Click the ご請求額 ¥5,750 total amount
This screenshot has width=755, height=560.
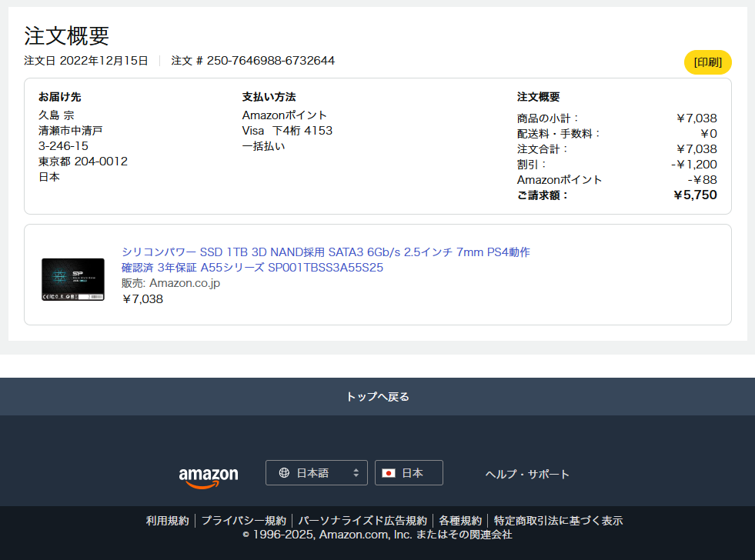[x=694, y=195]
